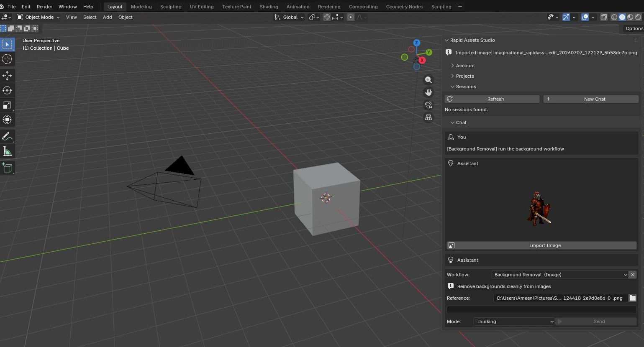The width and height of the screenshot is (644, 347).
Task: Activate the 3D Cursor tool
Action: pos(7,59)
